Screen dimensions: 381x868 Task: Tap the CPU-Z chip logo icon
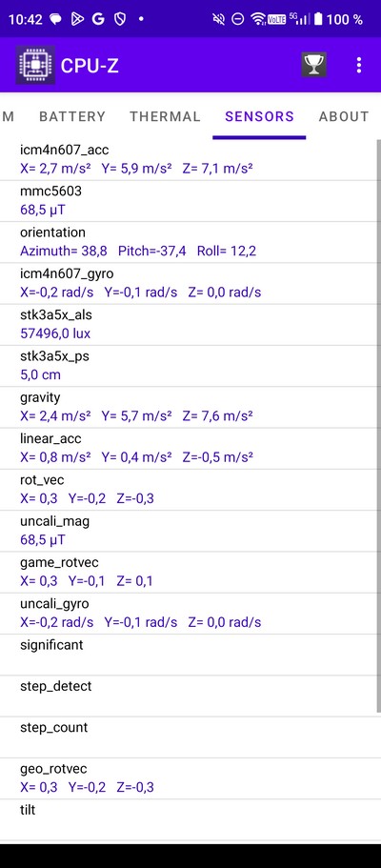pos(35,65)
